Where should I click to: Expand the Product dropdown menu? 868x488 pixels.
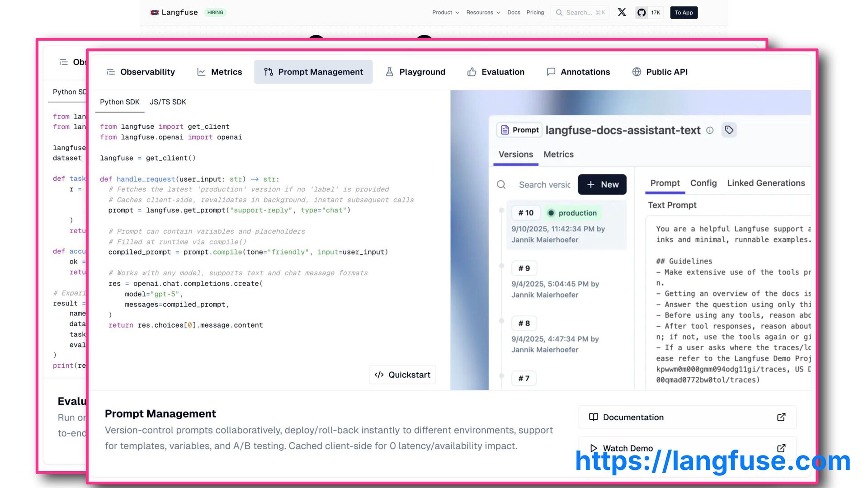coord(445,13)
